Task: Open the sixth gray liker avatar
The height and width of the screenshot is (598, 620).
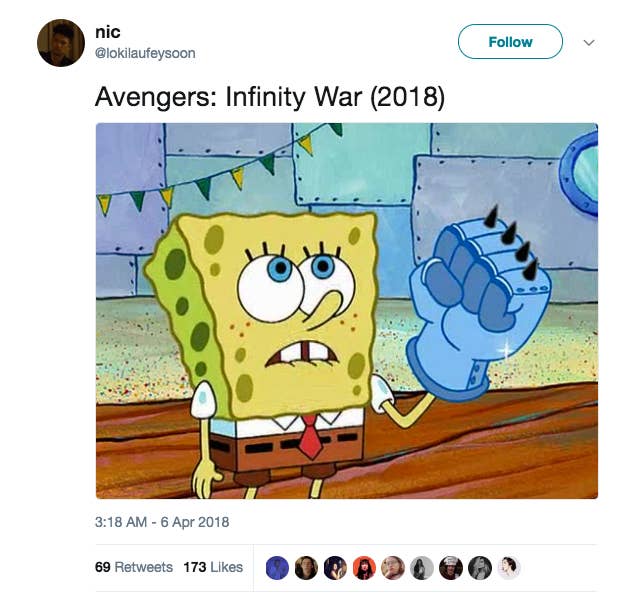Action: click(x=422, y=568)
